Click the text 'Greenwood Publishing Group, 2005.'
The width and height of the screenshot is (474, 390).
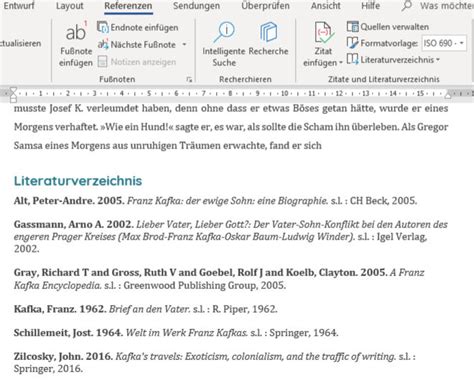coord(205,285)
